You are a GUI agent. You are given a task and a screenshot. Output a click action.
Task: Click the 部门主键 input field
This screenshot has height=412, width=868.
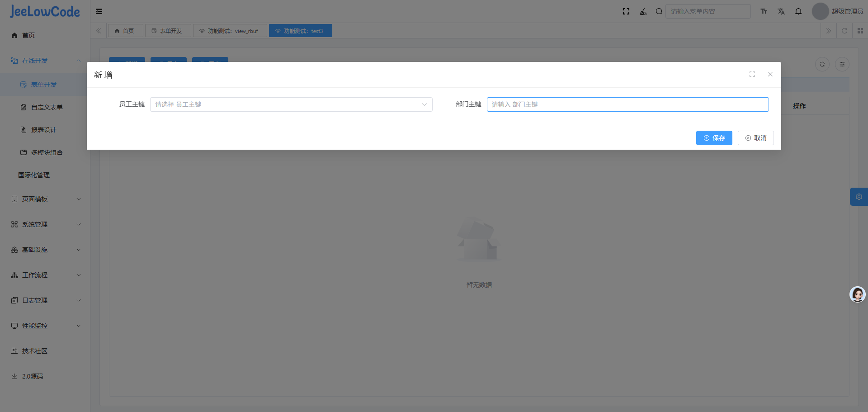(627, 104)
